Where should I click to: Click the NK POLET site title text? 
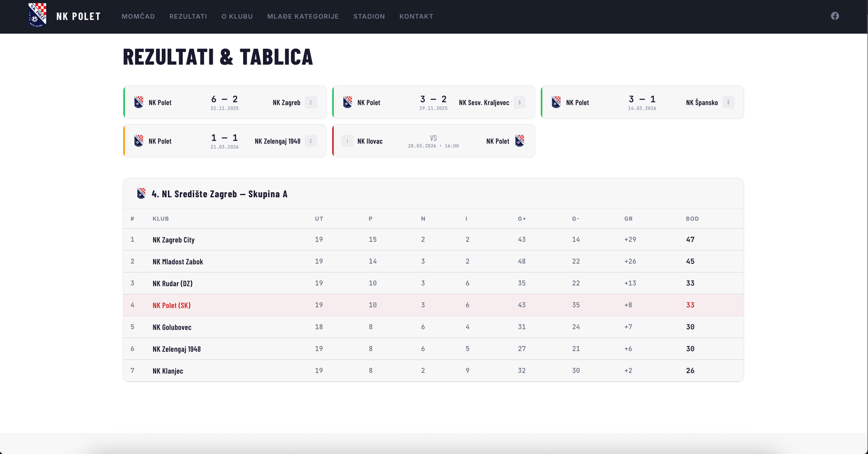tap(79, 17)
